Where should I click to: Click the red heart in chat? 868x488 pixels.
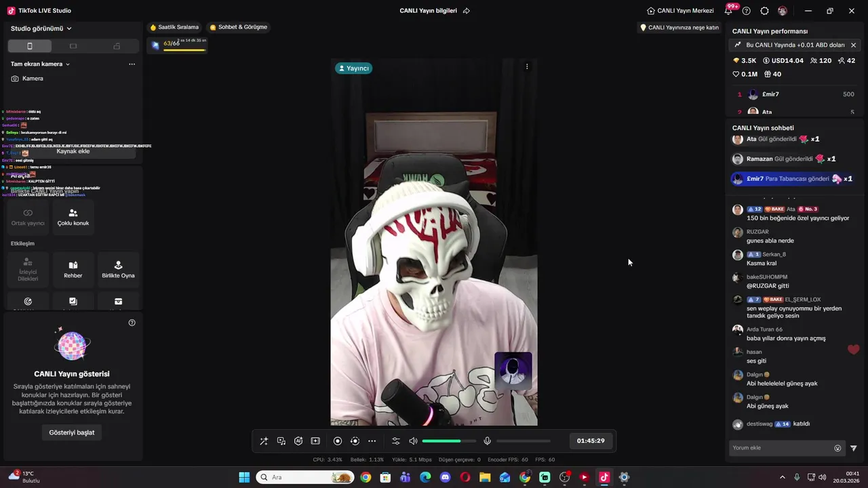pyautogui.click(x=853, y=350)
